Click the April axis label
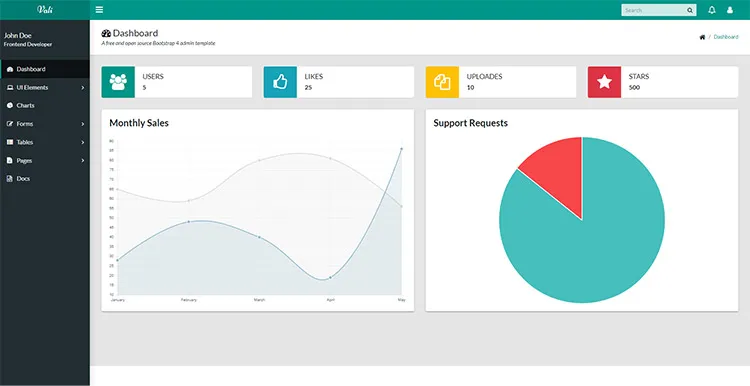 tap(331, 300)
